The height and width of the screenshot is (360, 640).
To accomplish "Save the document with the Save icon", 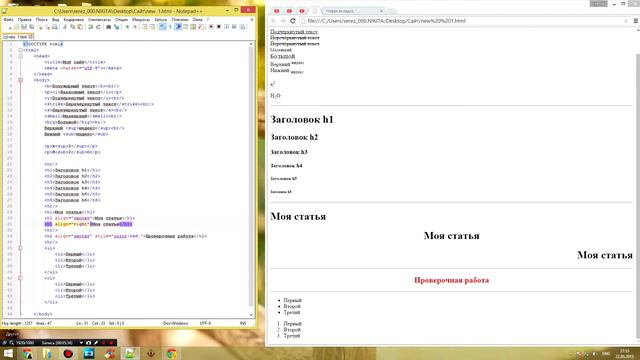I will tap(24, 27).
